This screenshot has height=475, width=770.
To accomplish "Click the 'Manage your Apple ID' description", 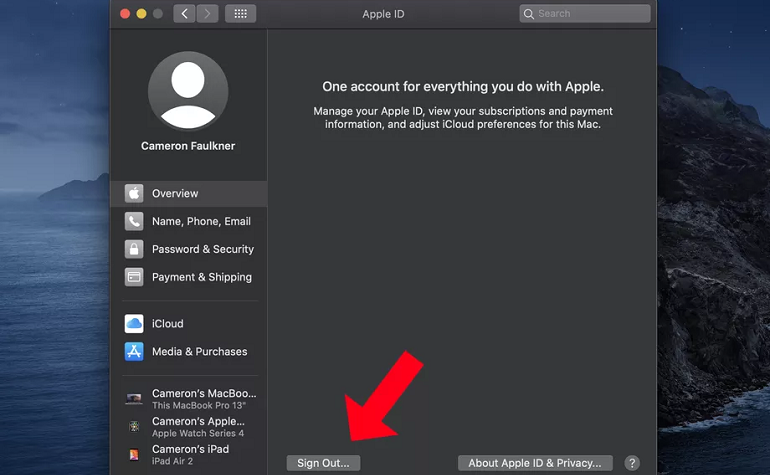I will click(463, 118).
